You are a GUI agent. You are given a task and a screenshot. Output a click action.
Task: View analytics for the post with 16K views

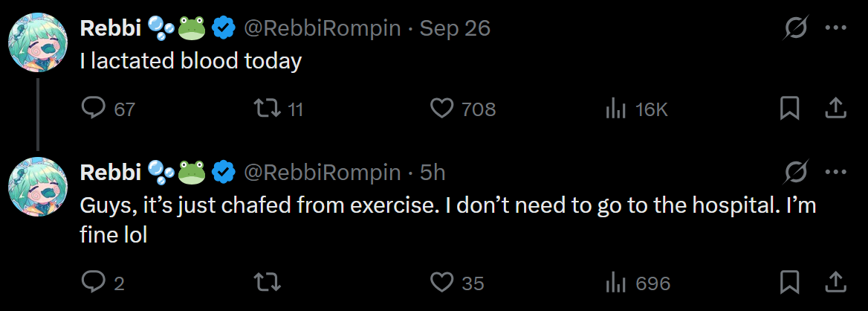(616, 109)
